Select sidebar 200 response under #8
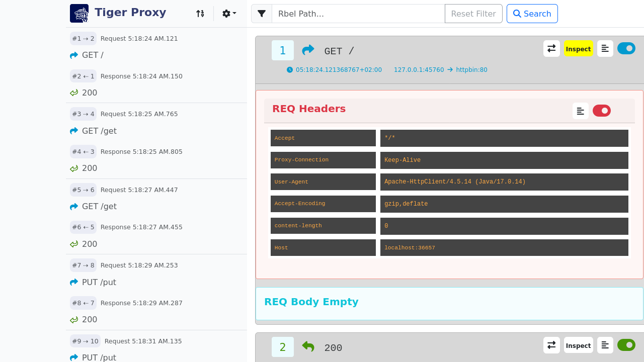 (90, 320)
